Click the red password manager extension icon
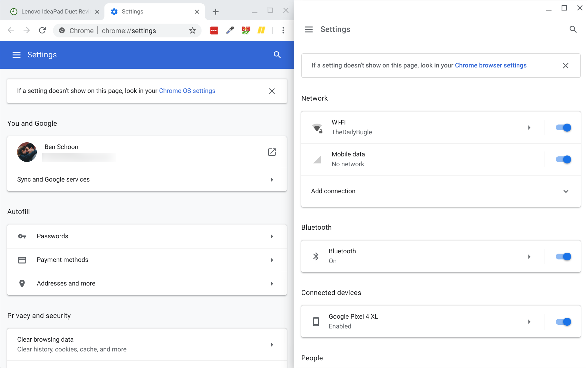Screen dimensions: 588x368 click(214, 30)
